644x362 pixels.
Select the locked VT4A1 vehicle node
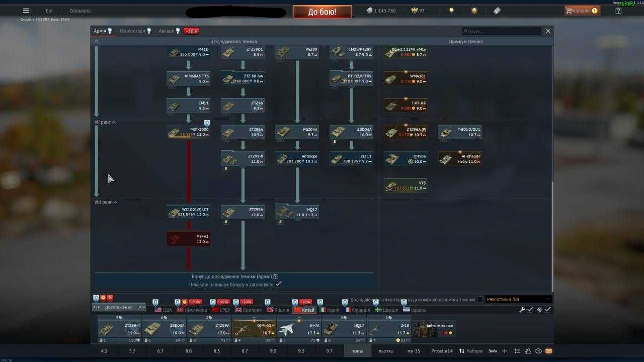[x=189, y=239]
